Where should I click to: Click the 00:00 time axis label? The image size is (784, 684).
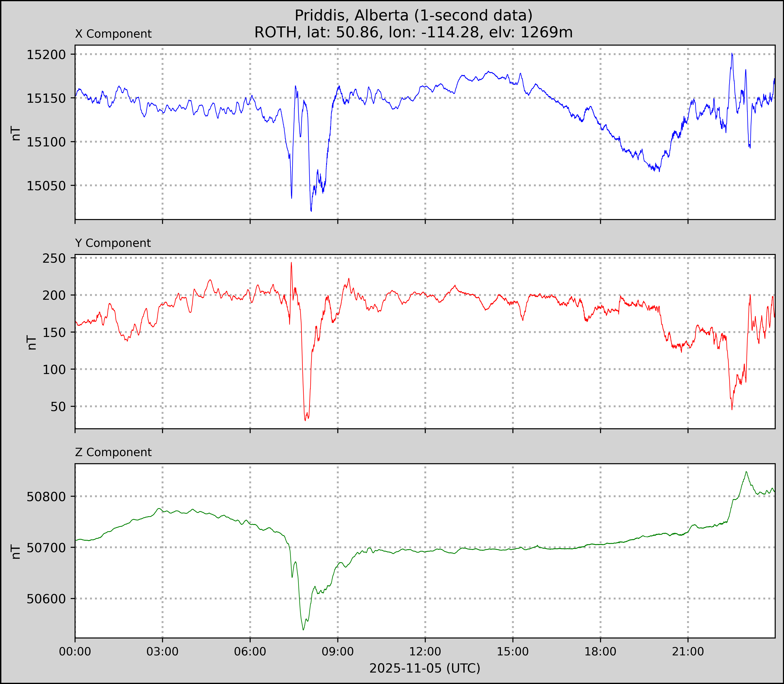click(x=75, y=652)
